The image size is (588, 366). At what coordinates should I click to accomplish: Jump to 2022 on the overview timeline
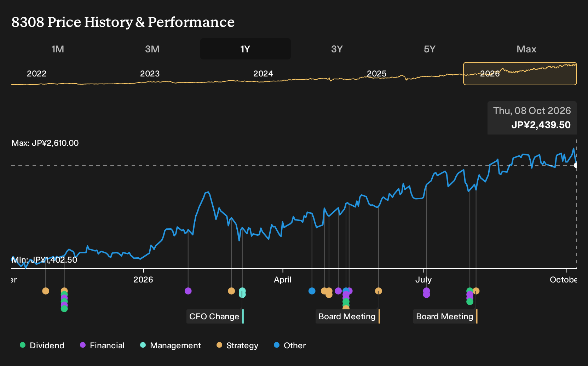point(37,74)
